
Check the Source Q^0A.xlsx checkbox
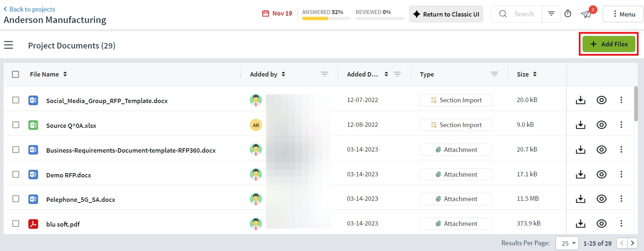[15, 125]
